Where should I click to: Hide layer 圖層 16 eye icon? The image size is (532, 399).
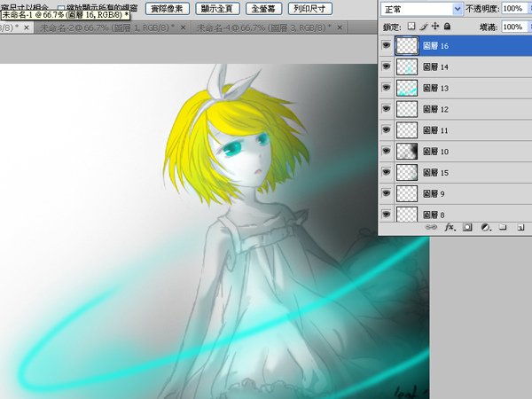pos(386,45)
